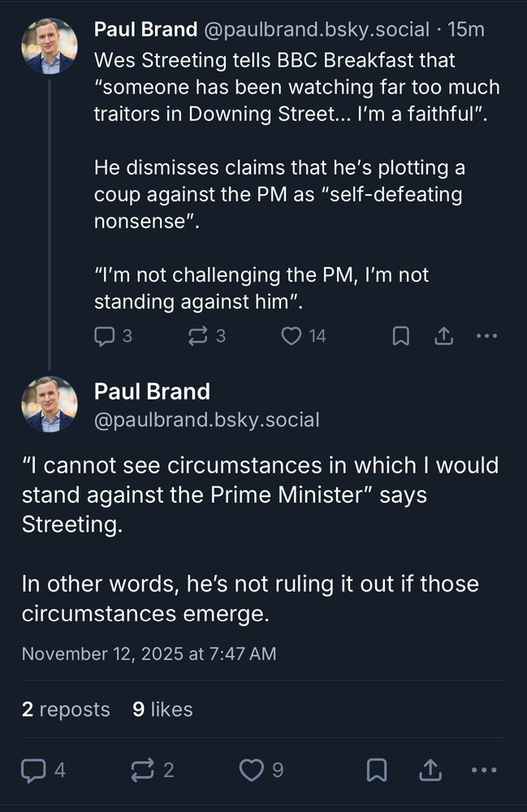527x812 pixels.
Task: Open the first post's 15m timestamp
Action: pos(466,30)
